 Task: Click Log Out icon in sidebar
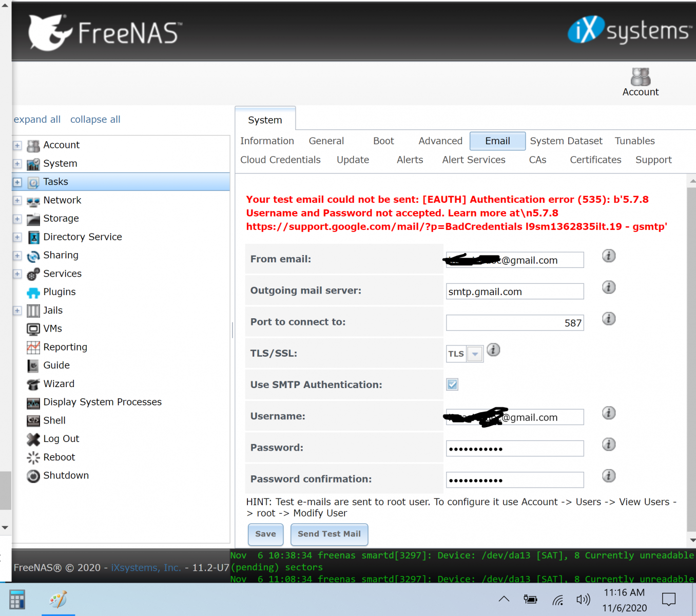(x=33, y=439)
